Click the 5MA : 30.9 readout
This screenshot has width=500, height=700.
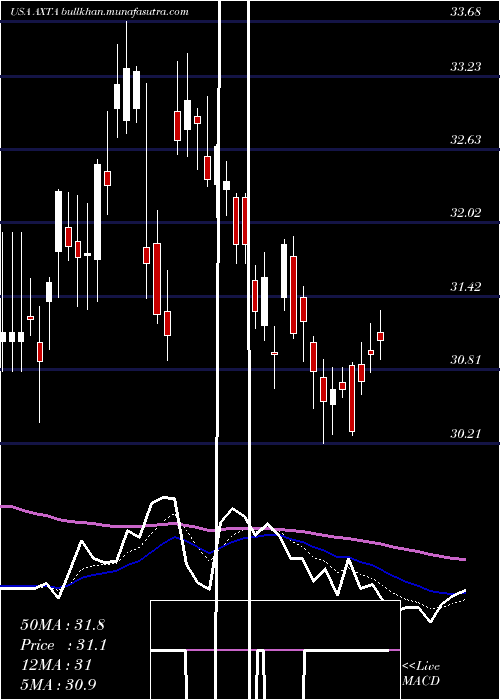(x=58, y=685)
